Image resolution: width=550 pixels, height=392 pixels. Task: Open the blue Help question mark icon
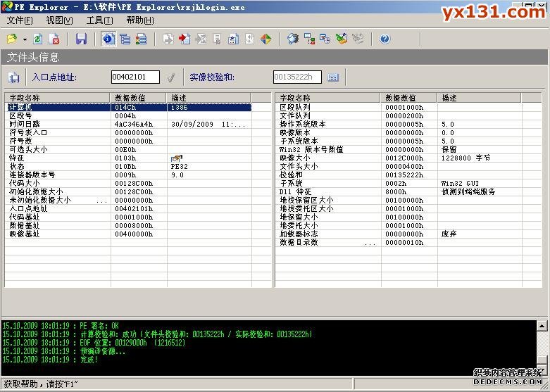tap(385, 39)
